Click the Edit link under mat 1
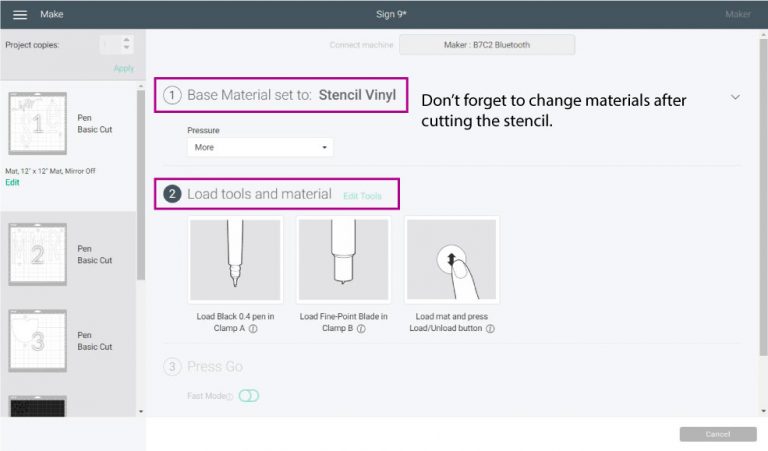Viewport: 768px width, 451px height. tap(12, 182)
